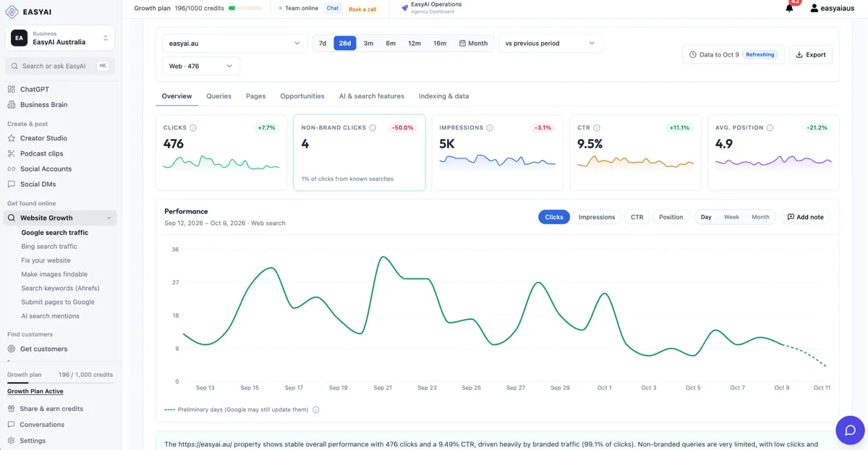Viewport: 868px width, 450px height.
Task: Open AI search mentions sidebar item
Action: tap(51, 316)
